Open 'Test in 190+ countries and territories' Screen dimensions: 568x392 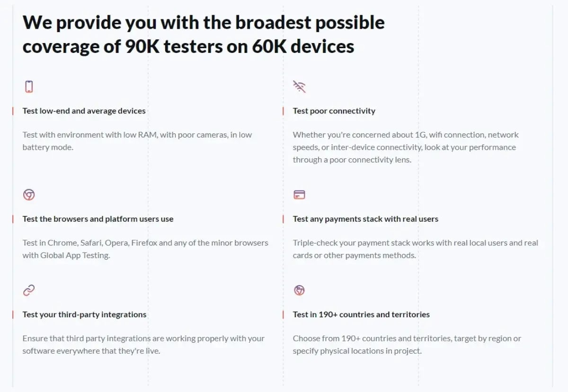pyautogui.click(x=361, y=315)
